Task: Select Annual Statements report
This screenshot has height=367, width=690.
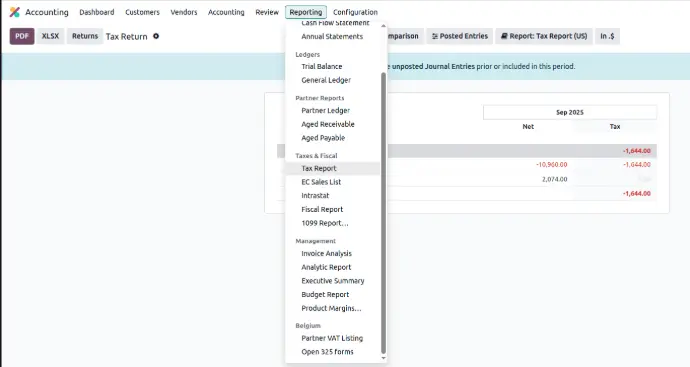Action: tap(332, 37)
